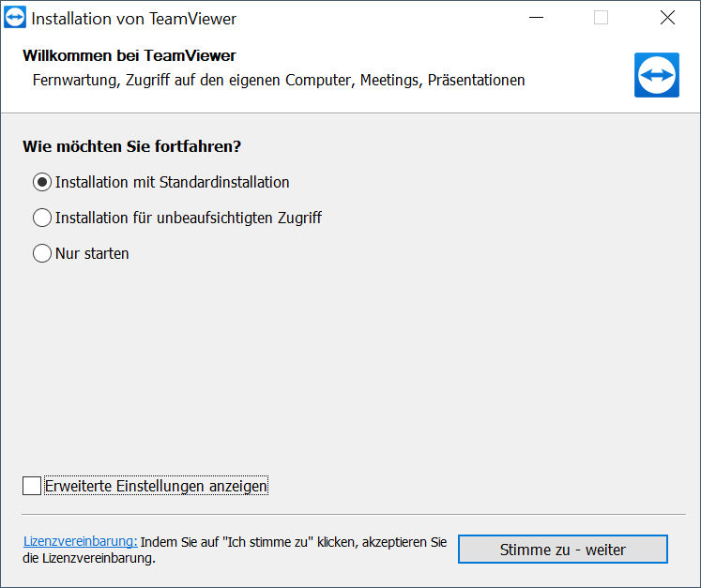Open the Lizenzvereinbarung link
The image size is (701, 588).
point(81,541)
